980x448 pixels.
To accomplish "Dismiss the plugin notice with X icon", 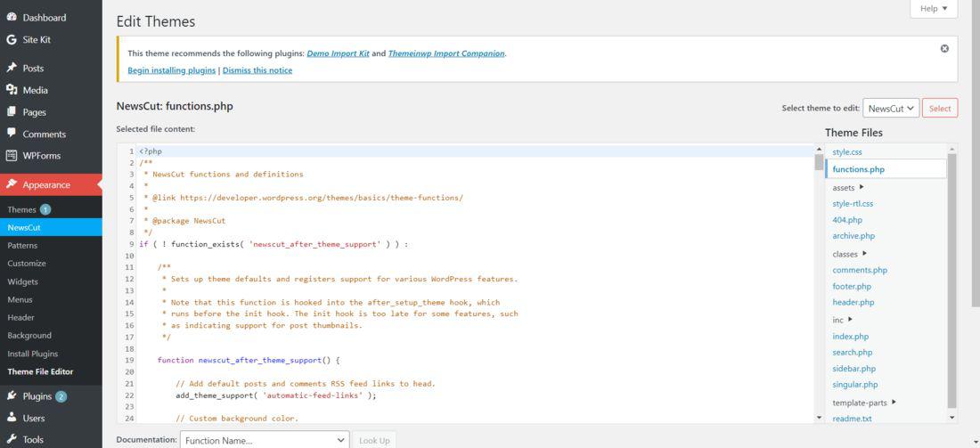I will (944, 49).
